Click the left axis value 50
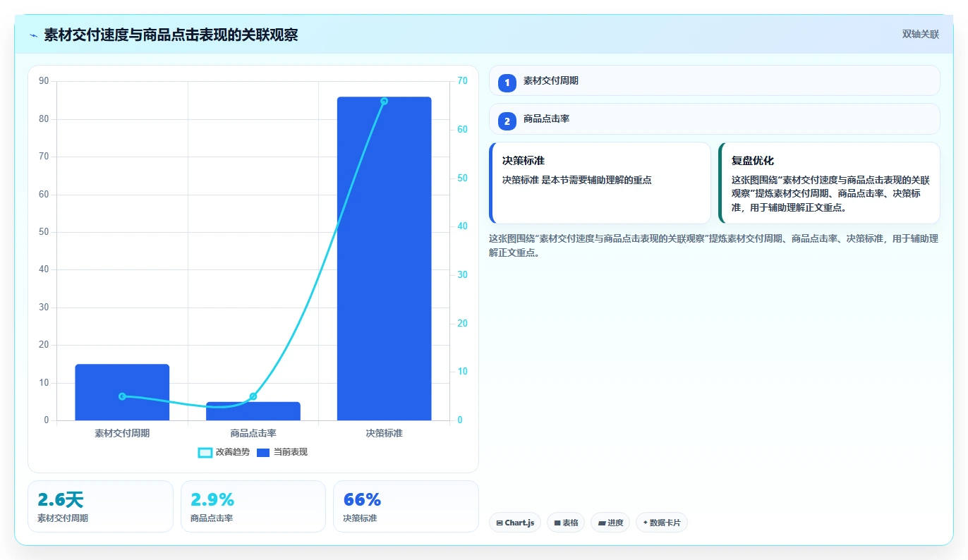968x560 pixels. [44, 232]
